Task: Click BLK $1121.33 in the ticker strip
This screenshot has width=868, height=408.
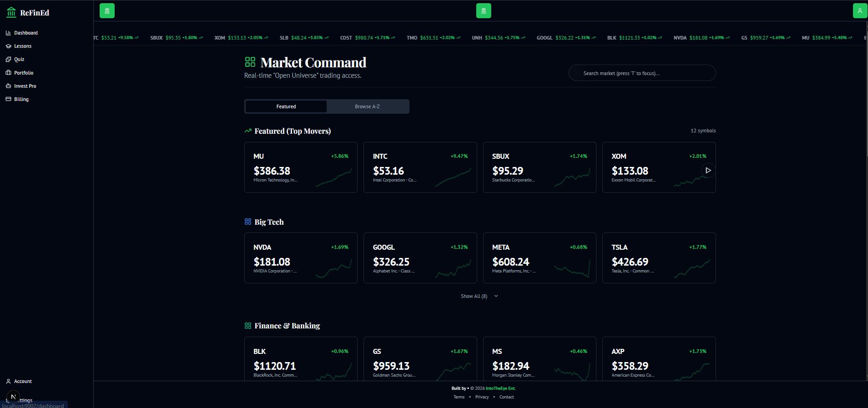Action: click(635, 38)
